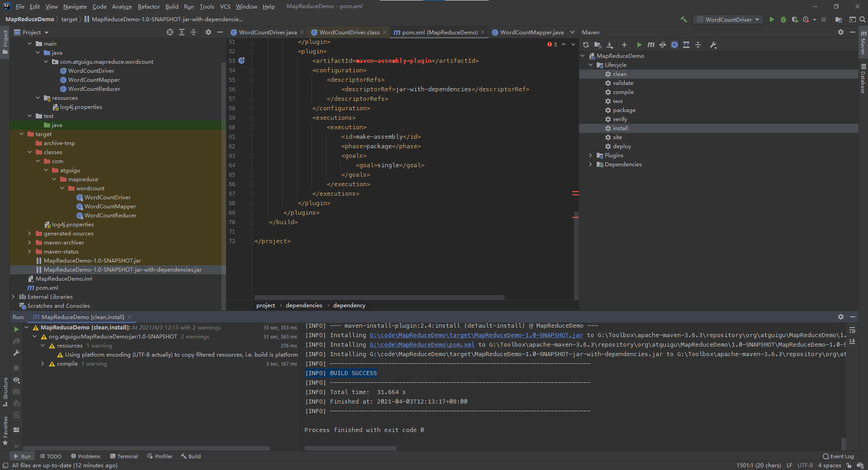Add Maven project with plus icon
The image size is (868, 470).
(624, 45)
